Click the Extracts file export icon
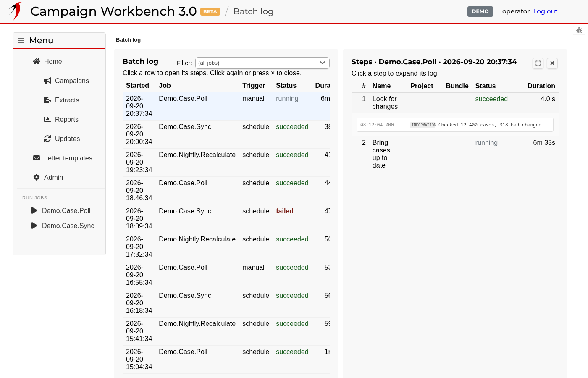 pos(47,100)
